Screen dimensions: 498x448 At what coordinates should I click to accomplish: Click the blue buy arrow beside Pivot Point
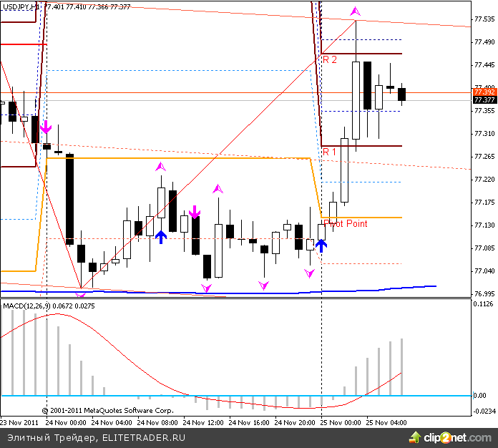[x=321, y=245]
